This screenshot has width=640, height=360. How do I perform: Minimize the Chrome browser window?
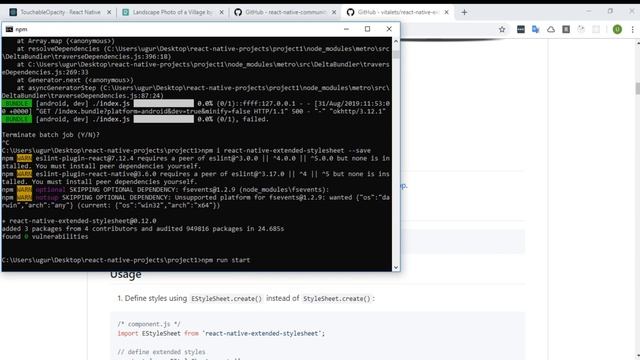(589, 11)
